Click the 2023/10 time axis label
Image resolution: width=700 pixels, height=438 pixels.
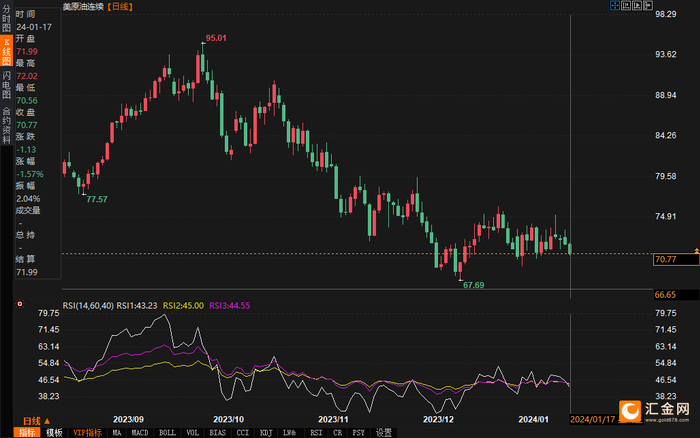[x=229, y=420]
